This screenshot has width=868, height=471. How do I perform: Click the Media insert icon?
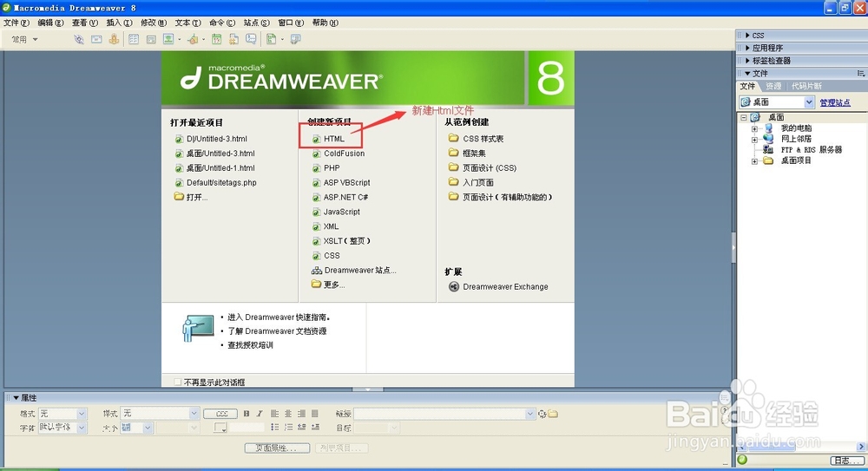(194, 39)
